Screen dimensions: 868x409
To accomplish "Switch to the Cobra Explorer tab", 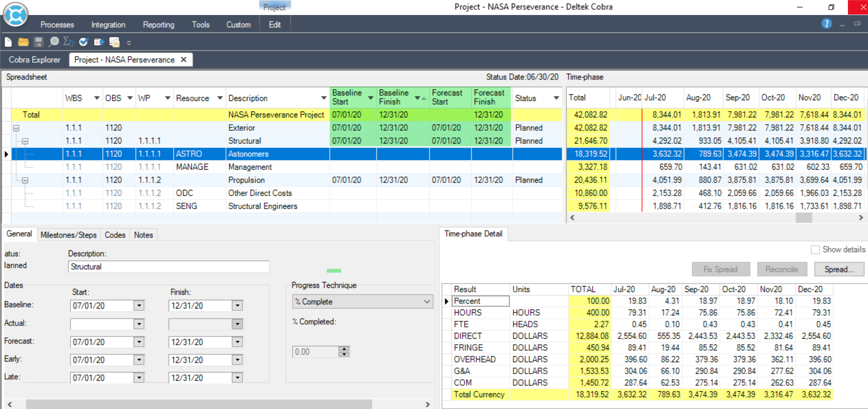I will (35, 60).
